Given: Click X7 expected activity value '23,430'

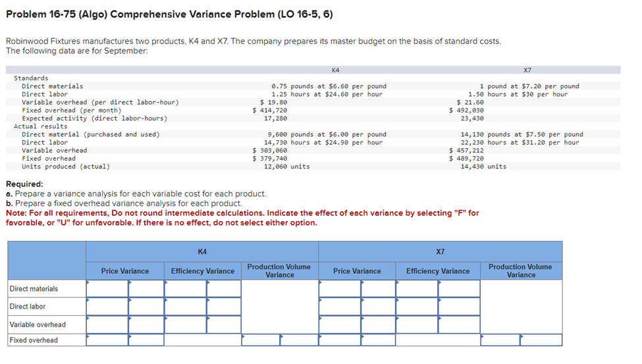Looking at the screenshot, I should pos(472,118).
